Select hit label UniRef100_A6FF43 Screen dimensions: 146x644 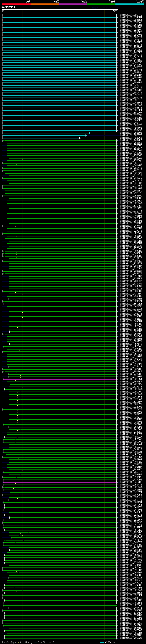coord(131,163)
